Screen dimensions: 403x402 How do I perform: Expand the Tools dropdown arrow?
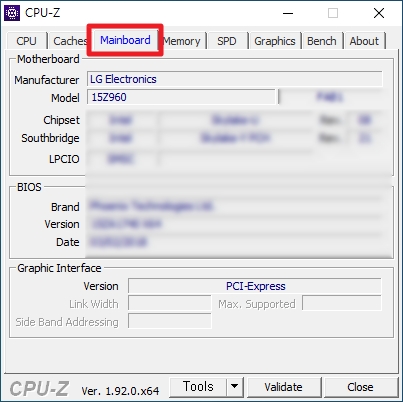click(x=235, y=387)
